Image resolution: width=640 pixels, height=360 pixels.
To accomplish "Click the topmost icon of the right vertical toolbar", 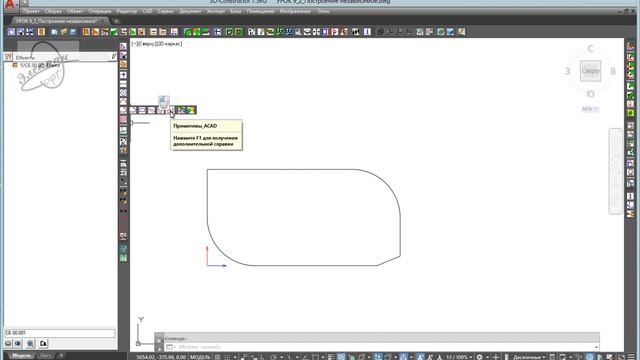I will [631, 46].
